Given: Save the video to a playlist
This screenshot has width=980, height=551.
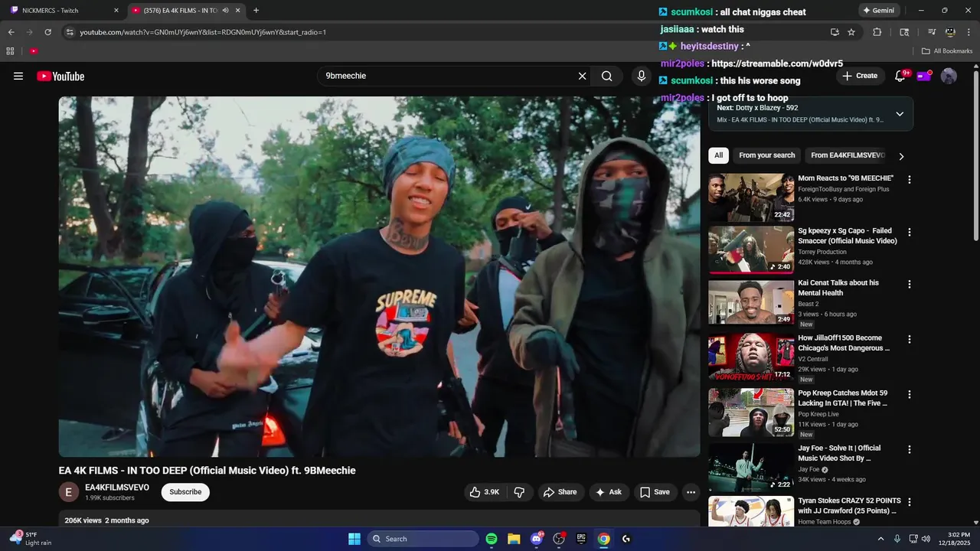Looking at the screenshot, I should click(x=655, y=492).
